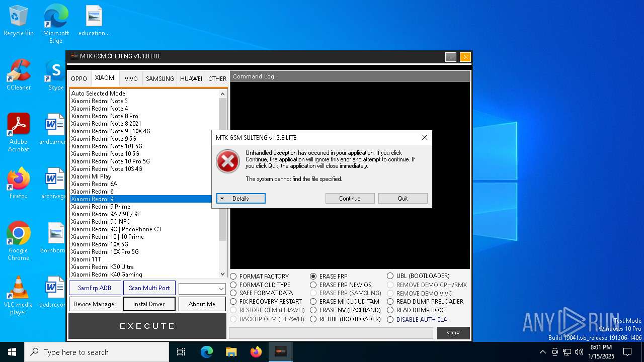Launch Microsoft Edge from the desktop
644x362 pixels.
pos(56,24)
